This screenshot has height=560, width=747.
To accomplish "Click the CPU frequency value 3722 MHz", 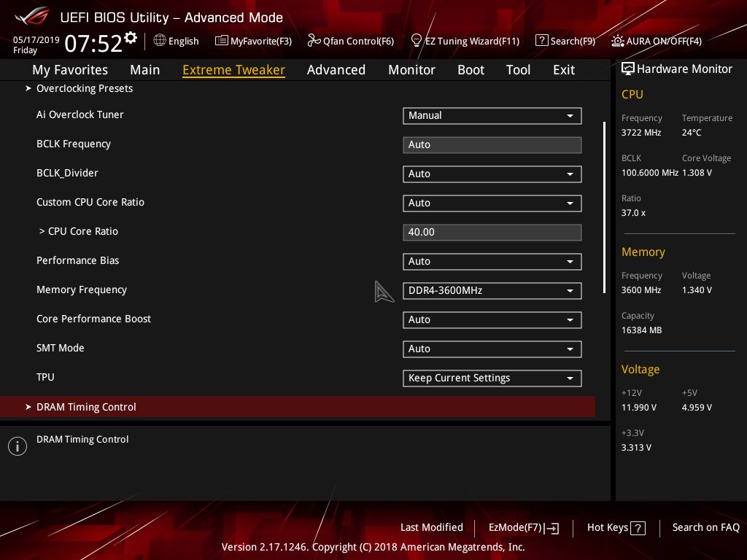I will 641,133.
